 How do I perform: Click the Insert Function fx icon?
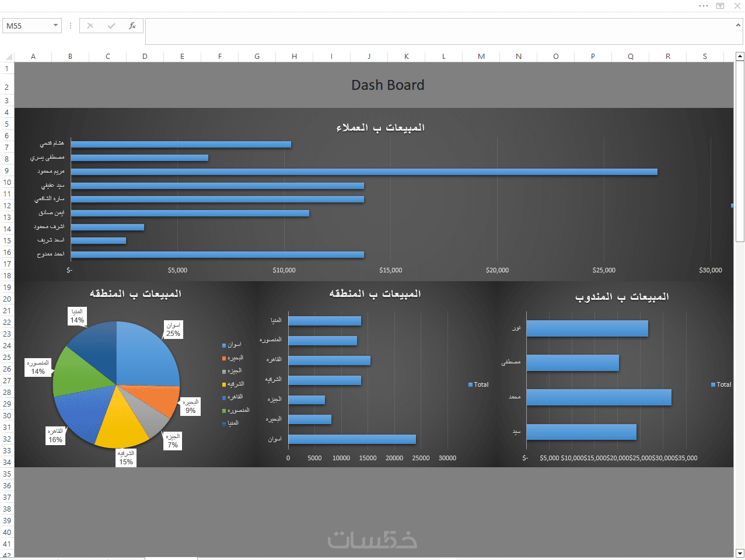point(132,26)
